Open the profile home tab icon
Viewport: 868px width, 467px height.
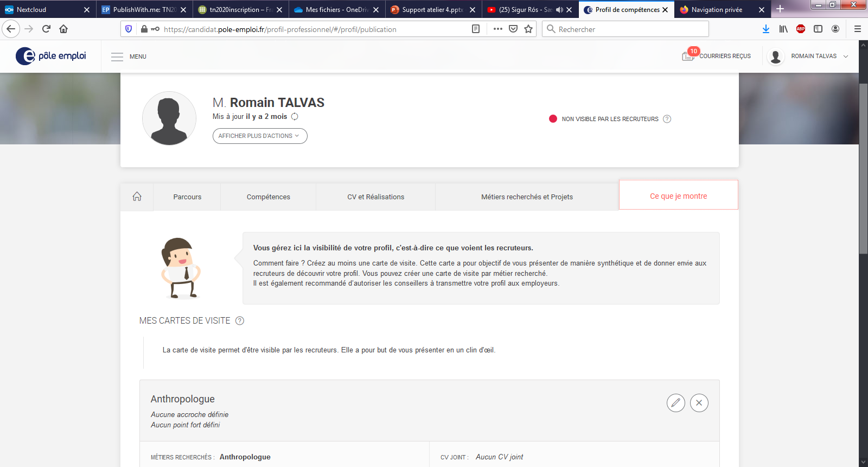(x=137, y=197)
